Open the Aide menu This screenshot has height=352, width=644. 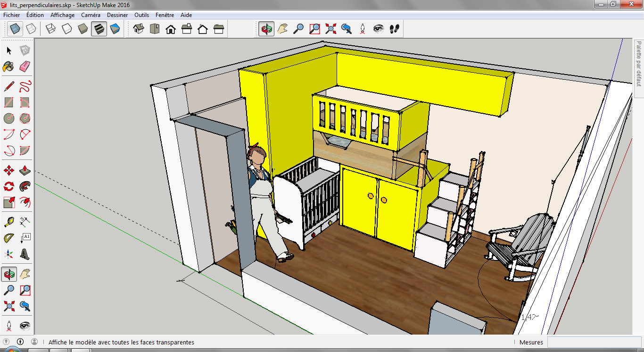coord(186,15)
